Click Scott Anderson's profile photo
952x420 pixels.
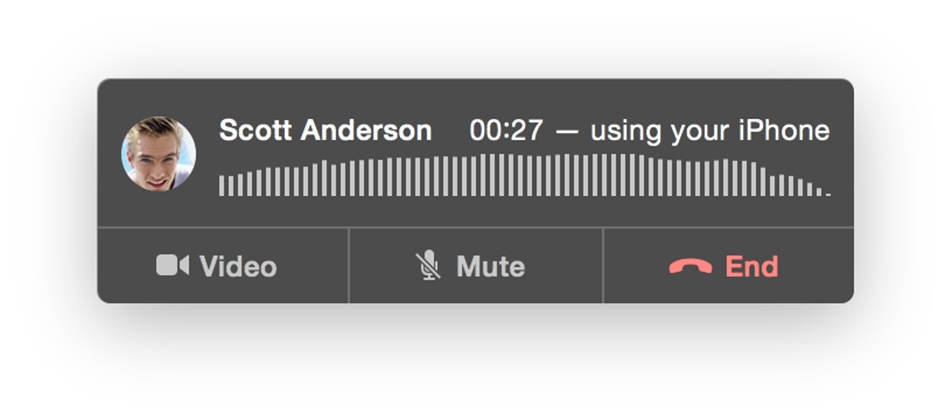158,154
